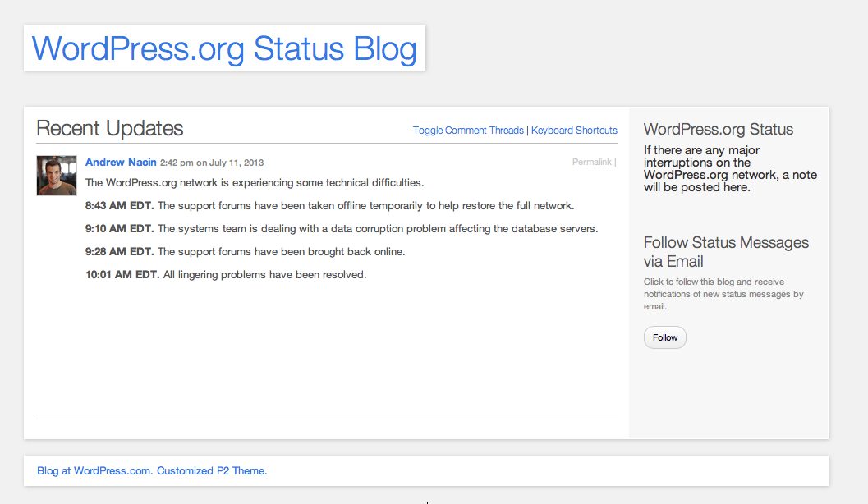Screen dimensions: 868x504
Task: Click the 'If there are any major interruptions' text
Action: [730, 169]
